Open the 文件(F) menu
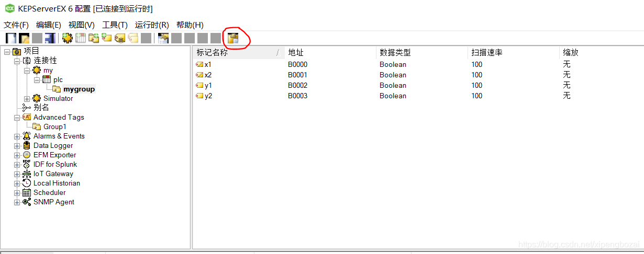The image size is (644, 254). coord(16,25)
